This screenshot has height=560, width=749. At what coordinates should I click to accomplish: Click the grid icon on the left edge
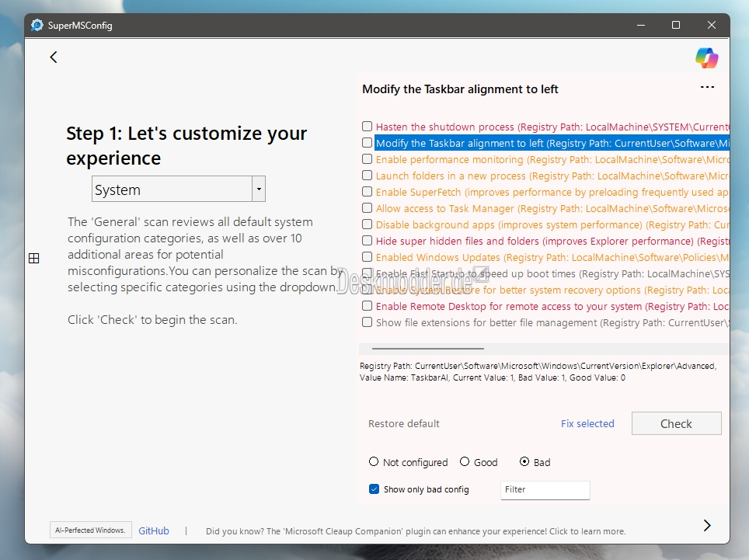point(34,259)
